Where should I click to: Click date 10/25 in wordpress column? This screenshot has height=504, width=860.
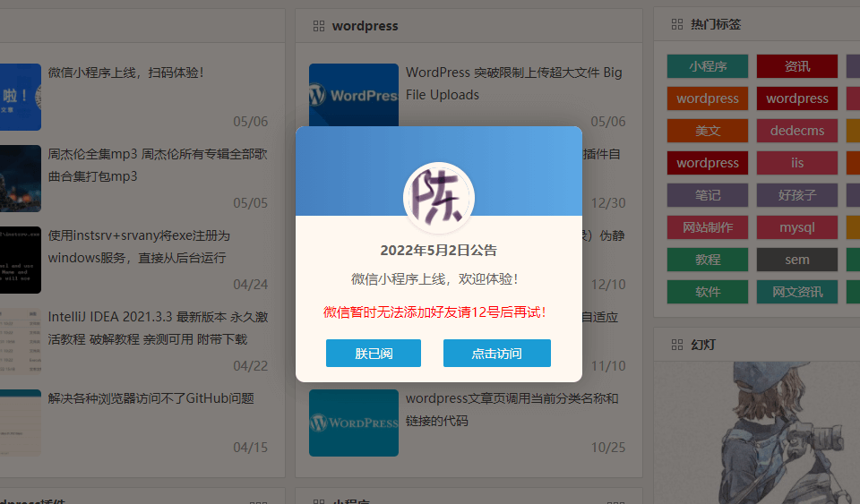[x=608, y=448]
